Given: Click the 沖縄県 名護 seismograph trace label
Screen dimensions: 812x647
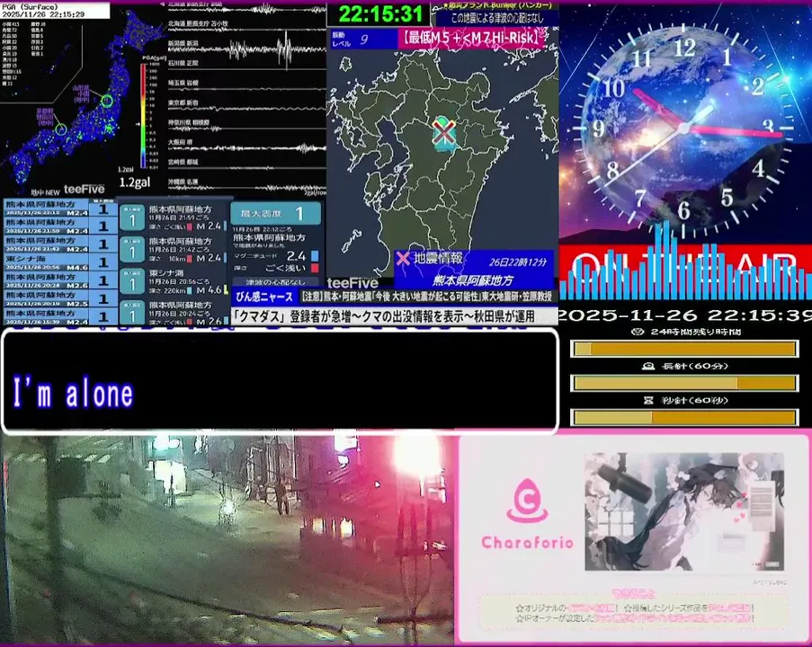Looking at the screenshot, I should [x=183, y=182].
